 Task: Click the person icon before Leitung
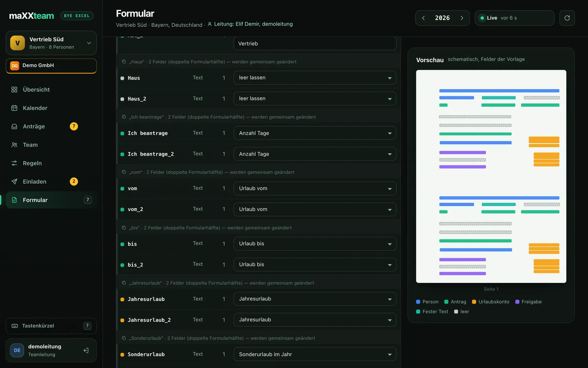point(209,24)
